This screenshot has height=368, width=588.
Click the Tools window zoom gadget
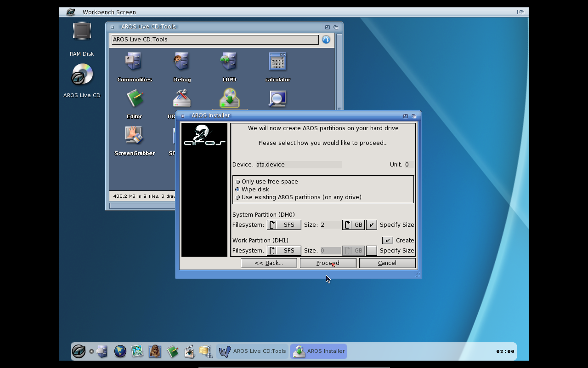click(328, 27)
